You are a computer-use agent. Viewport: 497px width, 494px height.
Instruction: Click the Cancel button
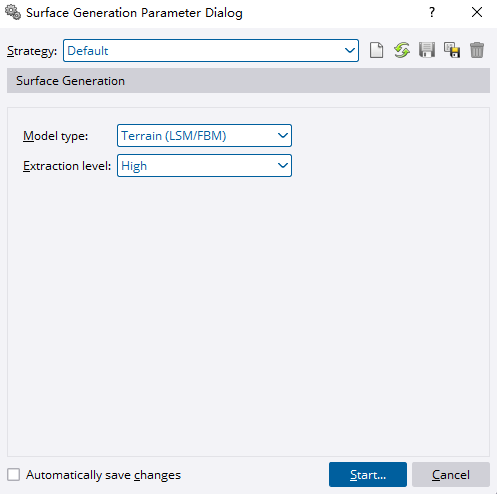(x=451, y=474)
